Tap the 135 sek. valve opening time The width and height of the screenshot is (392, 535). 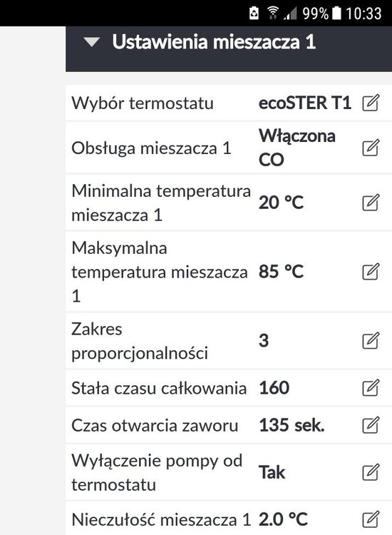[292, 425]
